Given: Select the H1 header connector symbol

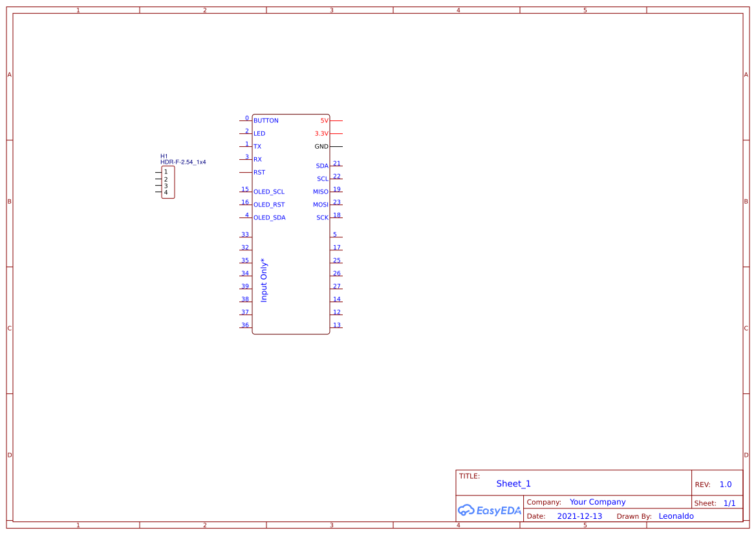Looking at the screenshot, I should pos(167,182).
